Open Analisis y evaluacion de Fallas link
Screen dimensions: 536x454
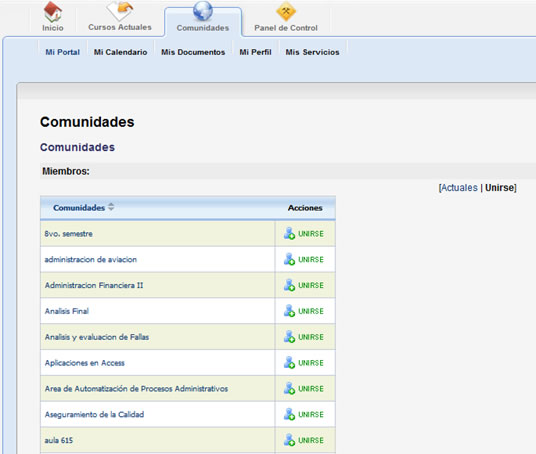(x=97, y=337)
